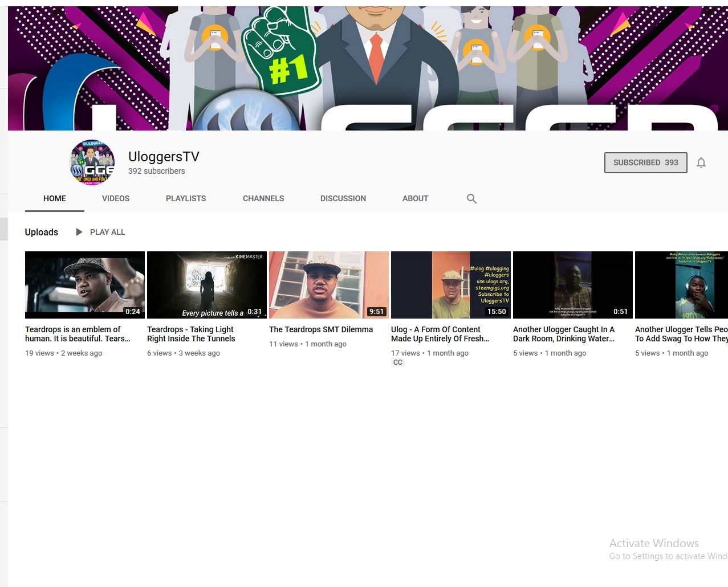Click the thumbnail of man with headphones
Viewport: 728px width, 587px height.
point(681,285)
